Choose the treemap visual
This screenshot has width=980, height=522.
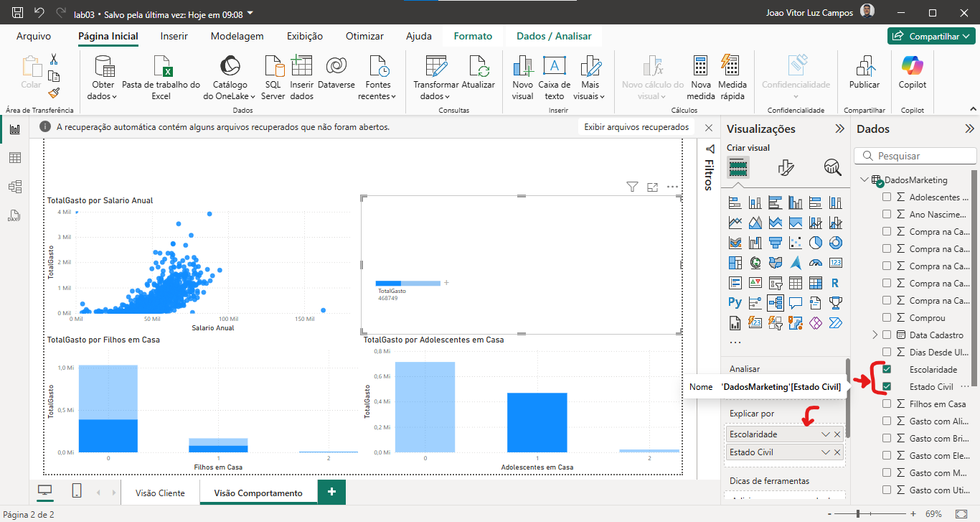tap(735, 263)
